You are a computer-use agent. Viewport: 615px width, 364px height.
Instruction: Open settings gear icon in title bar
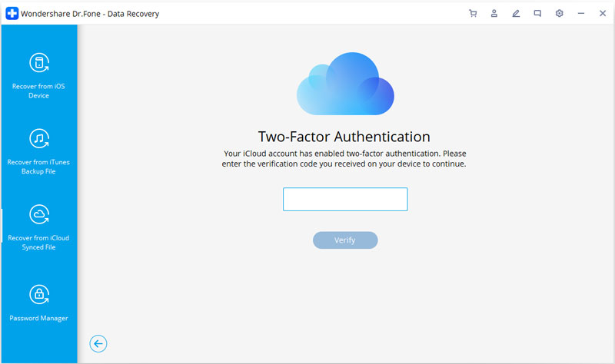(x=560, y=13)
